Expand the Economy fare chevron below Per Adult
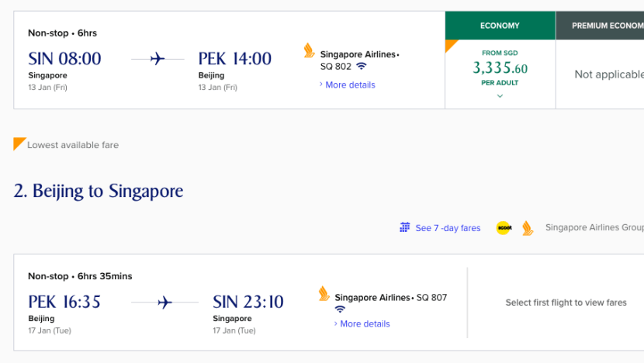 pos(500,96)
